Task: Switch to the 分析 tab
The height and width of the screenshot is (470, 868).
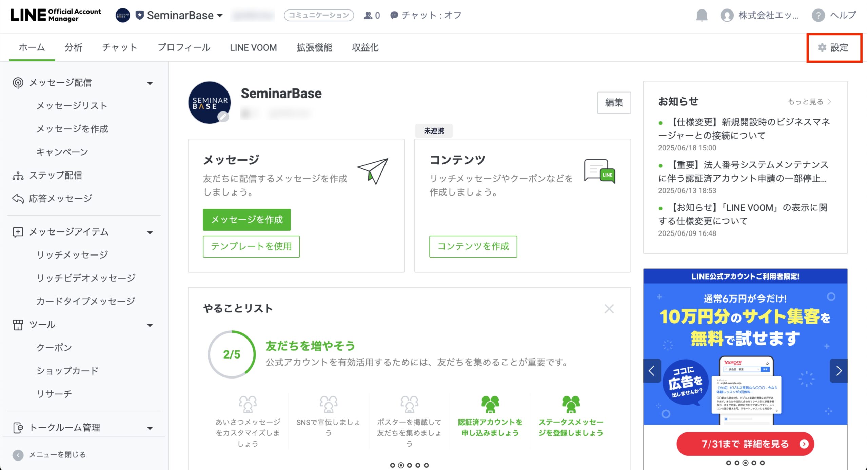Action: [73, 47]
